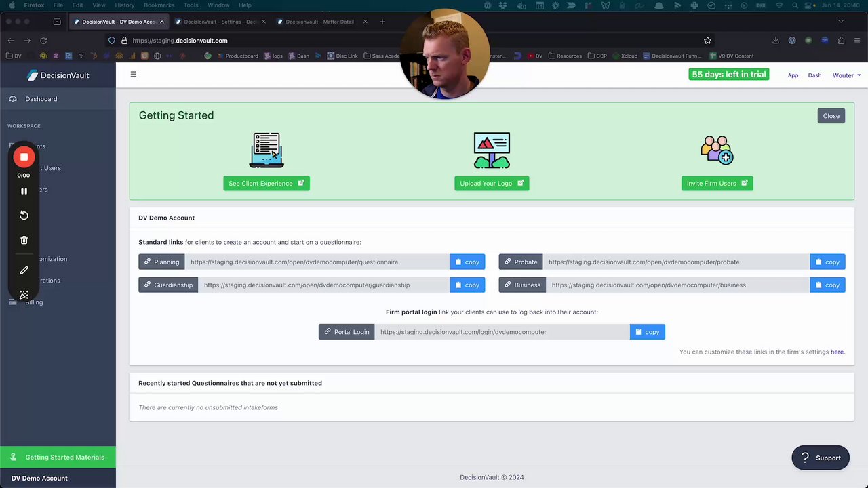
Task: Open the Disc Link bookmark
Action: coord(342,56)
